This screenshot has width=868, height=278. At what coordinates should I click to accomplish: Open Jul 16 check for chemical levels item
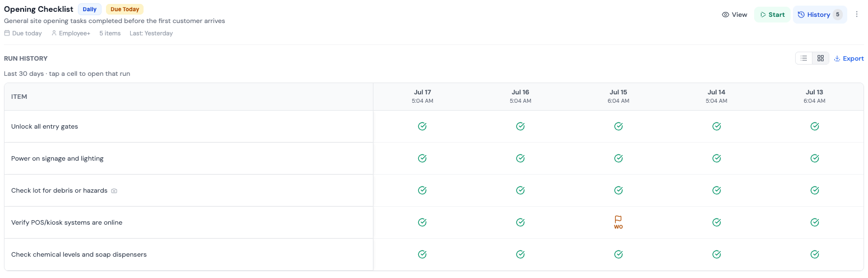520,254
